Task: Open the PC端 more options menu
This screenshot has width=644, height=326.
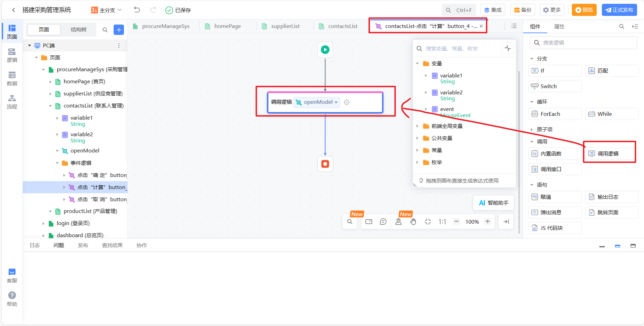Action: point(119,46)
